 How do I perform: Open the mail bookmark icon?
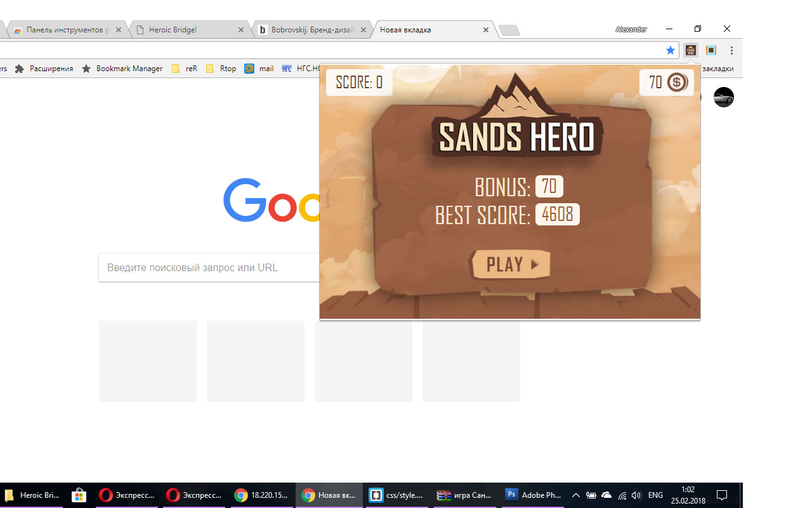(x=250, y=68)
